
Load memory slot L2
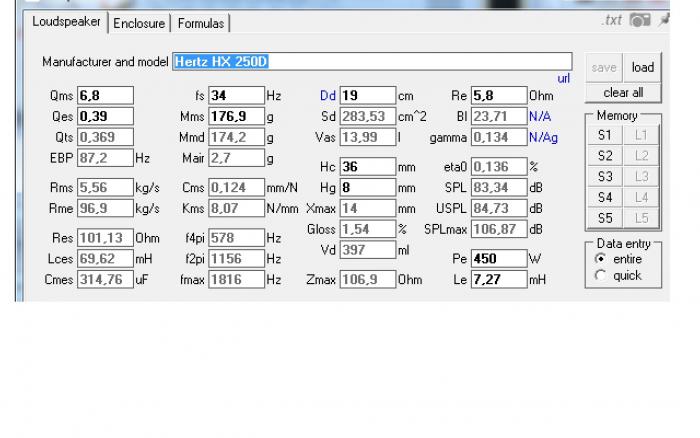point(641,156)
